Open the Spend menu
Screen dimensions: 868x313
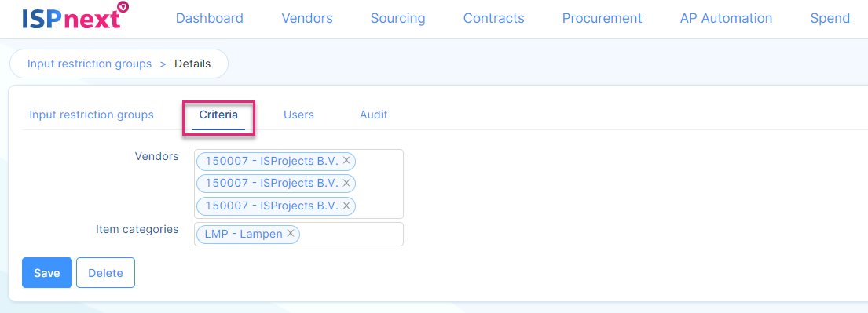point(830,18)
